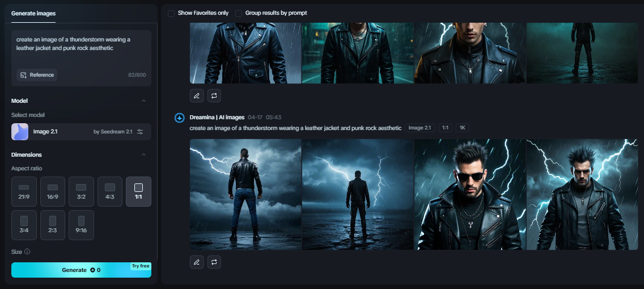Open thumbnail of silhouette on wet ground
The width and height of the screenshot is (644, 289).
pos(358,194)
